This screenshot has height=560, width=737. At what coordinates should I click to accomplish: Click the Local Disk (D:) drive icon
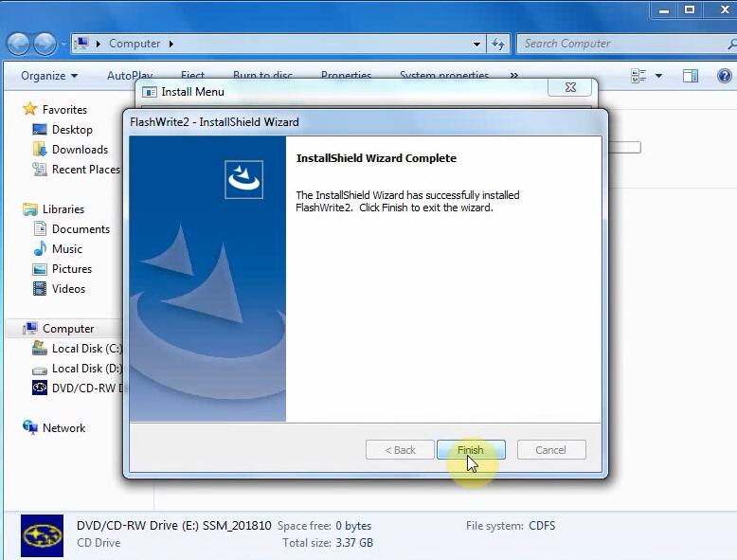40,370
